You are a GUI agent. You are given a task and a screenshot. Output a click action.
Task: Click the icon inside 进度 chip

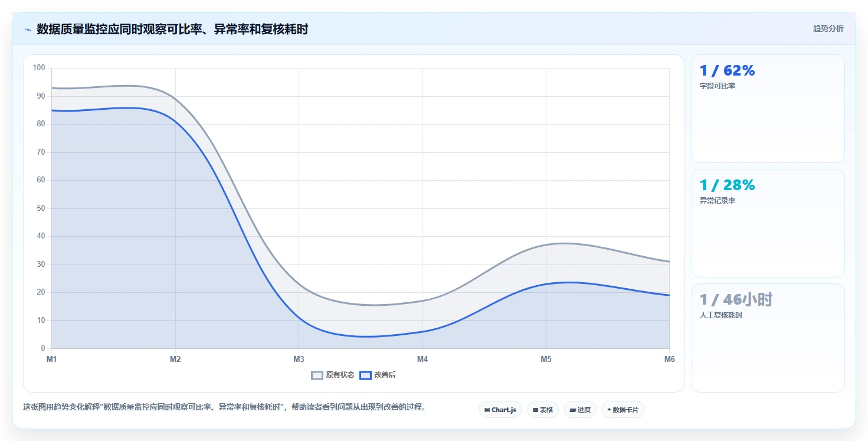(572, 410)
